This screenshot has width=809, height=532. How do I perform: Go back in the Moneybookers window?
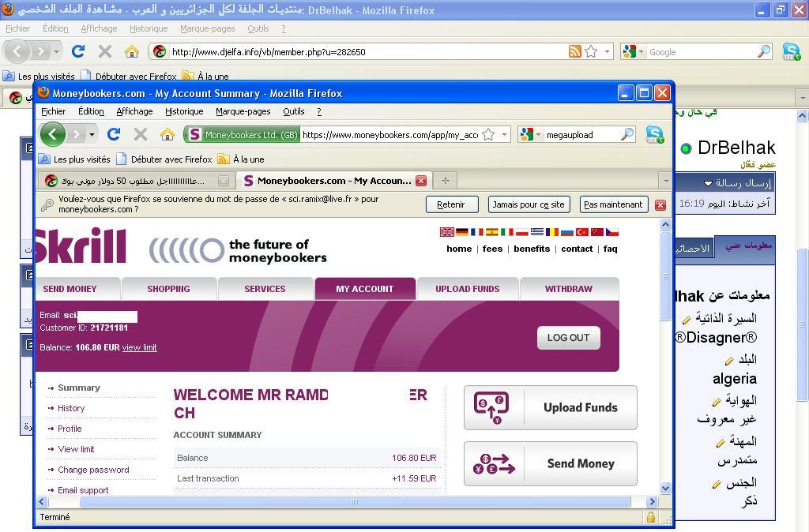point(53,134)
